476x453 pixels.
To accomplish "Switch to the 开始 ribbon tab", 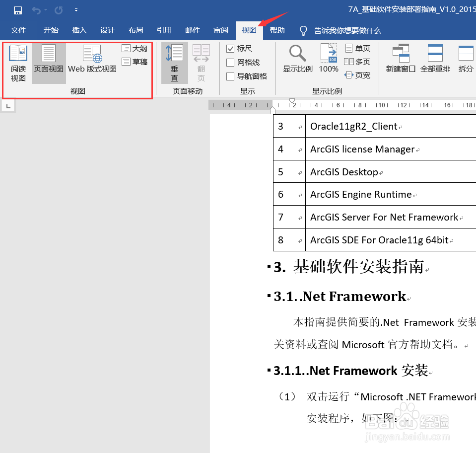I will pyautogui.click(x=51, y=30).
